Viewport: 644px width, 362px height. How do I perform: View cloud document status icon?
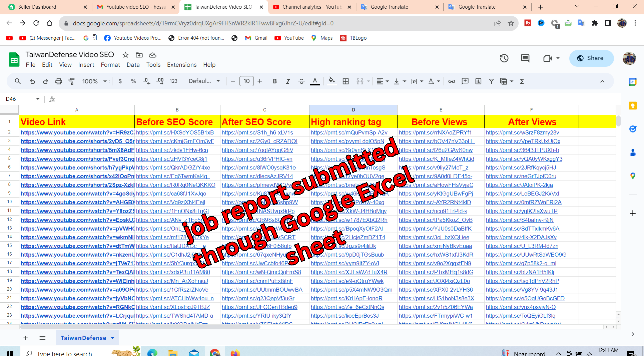coord(152,55)
